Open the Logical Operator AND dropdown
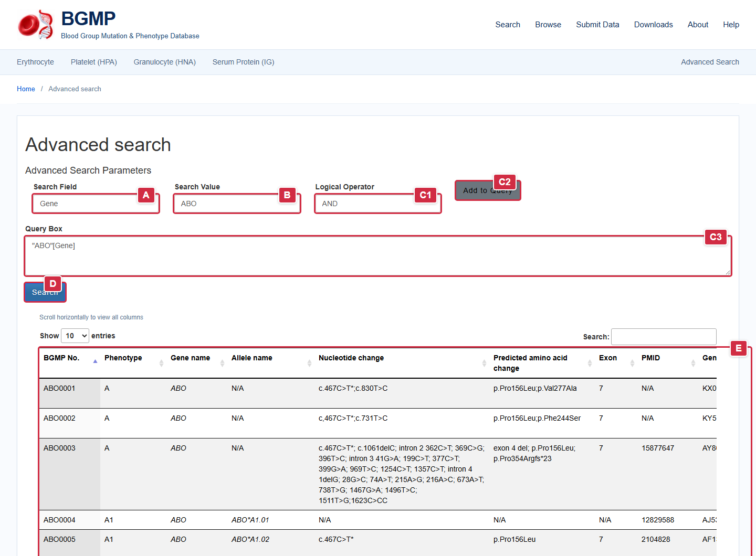Image resolution: width=756 pixels, height=556 pixels. [x=377, y=204]
